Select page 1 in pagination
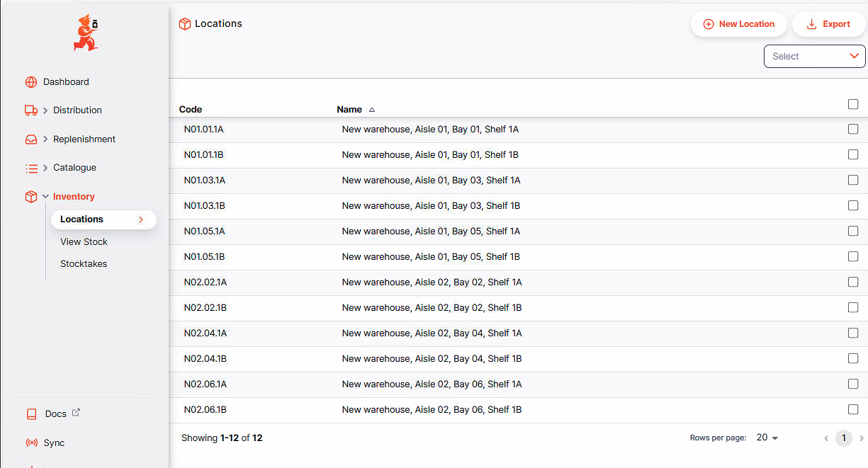 (843, 438)
